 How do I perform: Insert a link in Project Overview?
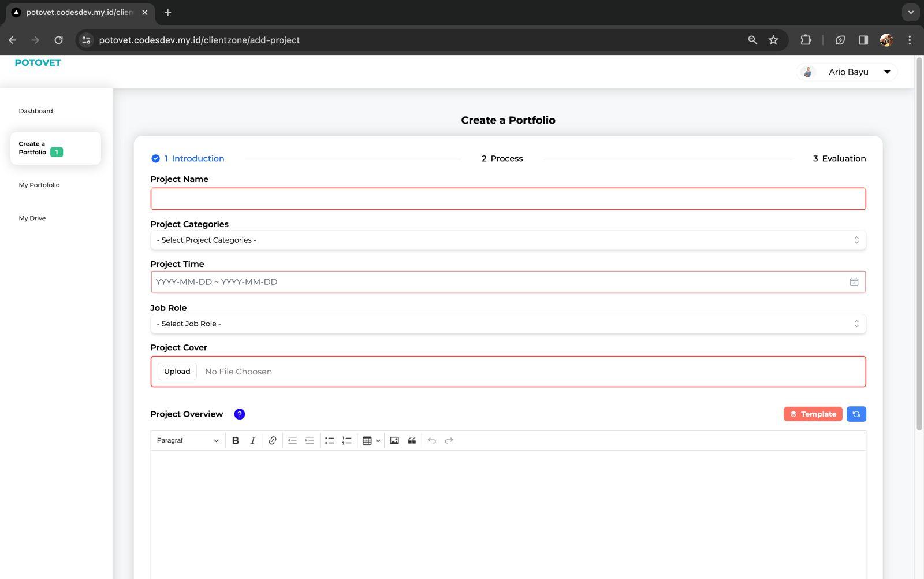tap(272, 440)
